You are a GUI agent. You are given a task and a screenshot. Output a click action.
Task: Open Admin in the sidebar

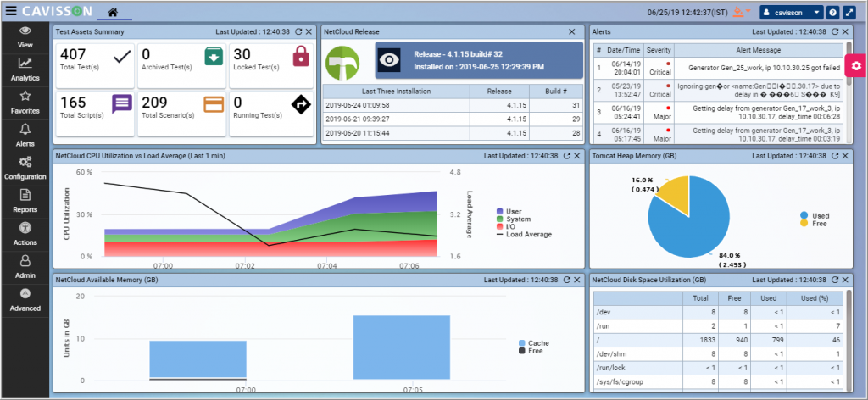tap(25, 267)
